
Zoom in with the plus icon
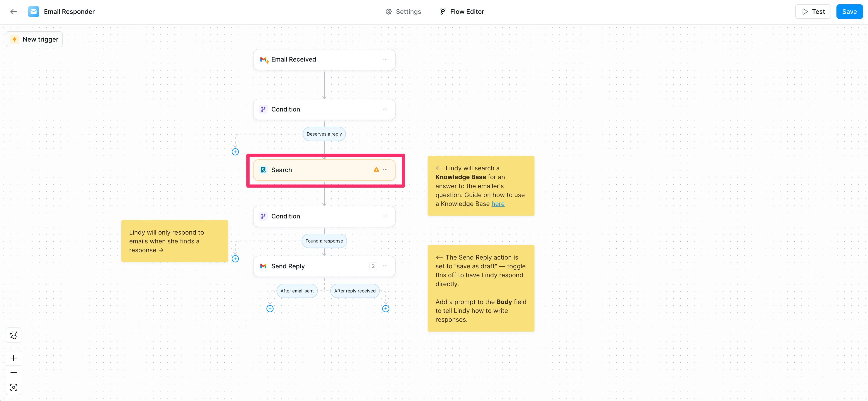(x=13, y=358)
